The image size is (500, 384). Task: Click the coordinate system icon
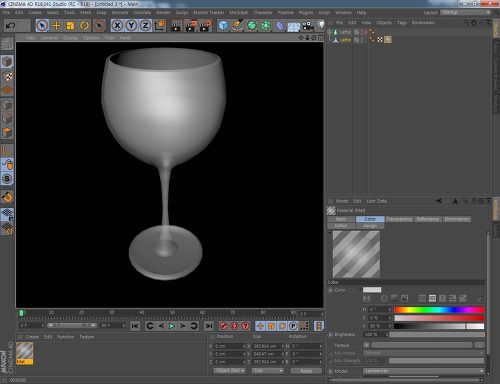[x=160, y=26]
